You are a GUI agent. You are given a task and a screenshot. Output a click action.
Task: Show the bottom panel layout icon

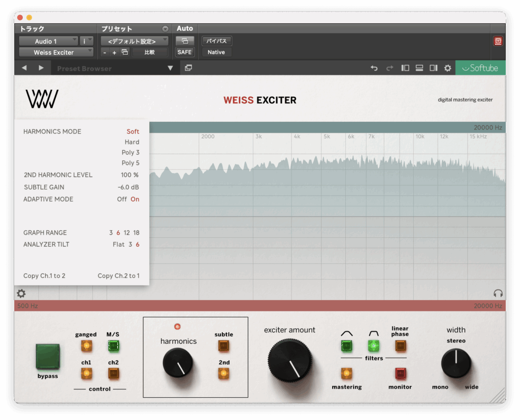[419, 68]
